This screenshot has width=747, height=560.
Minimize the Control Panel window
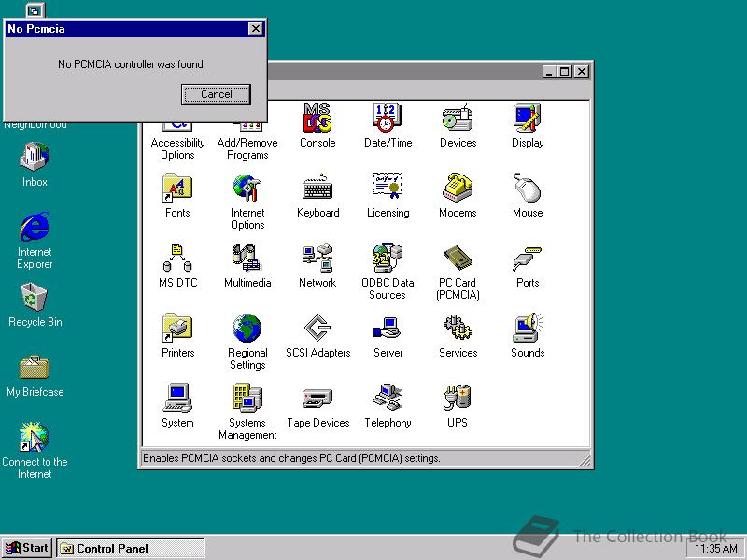549,72
